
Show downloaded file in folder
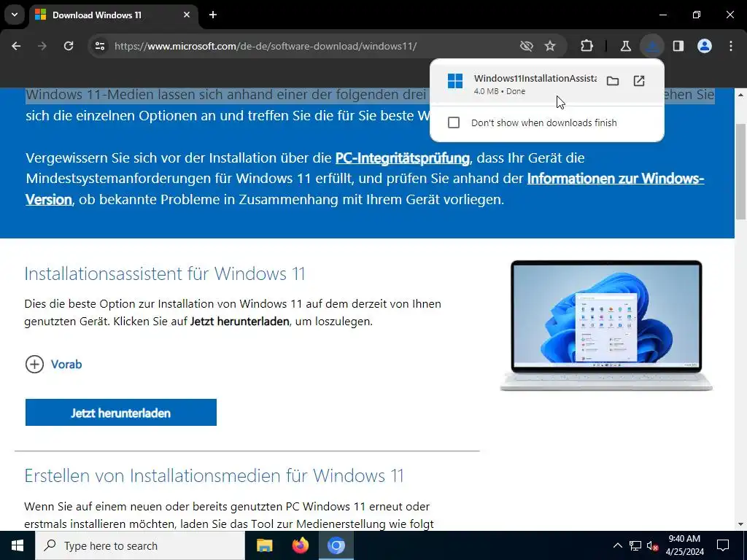click(x=613, y=81)
